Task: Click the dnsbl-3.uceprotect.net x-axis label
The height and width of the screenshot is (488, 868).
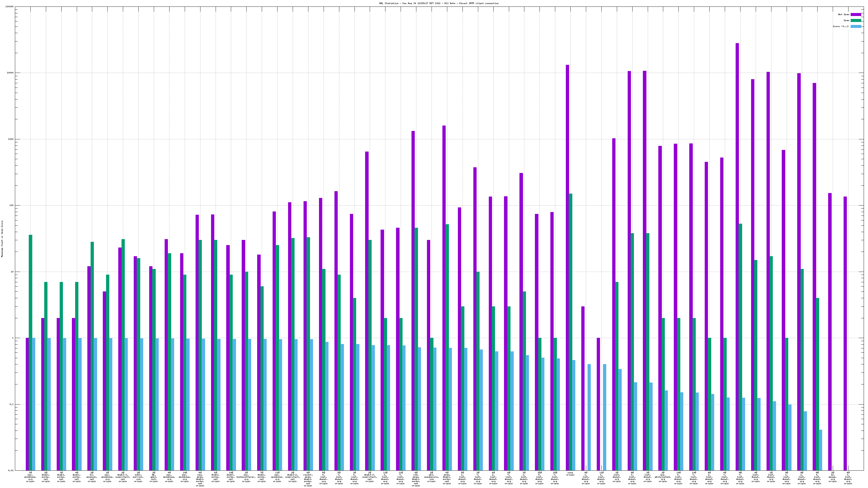Action: [x=370, y=477]
